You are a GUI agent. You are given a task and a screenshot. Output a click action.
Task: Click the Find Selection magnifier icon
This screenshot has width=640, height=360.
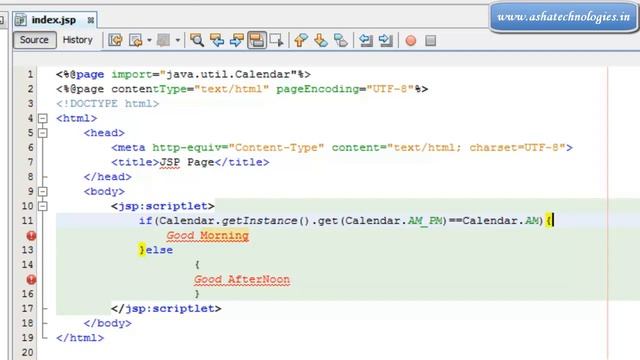pos(197,40)
